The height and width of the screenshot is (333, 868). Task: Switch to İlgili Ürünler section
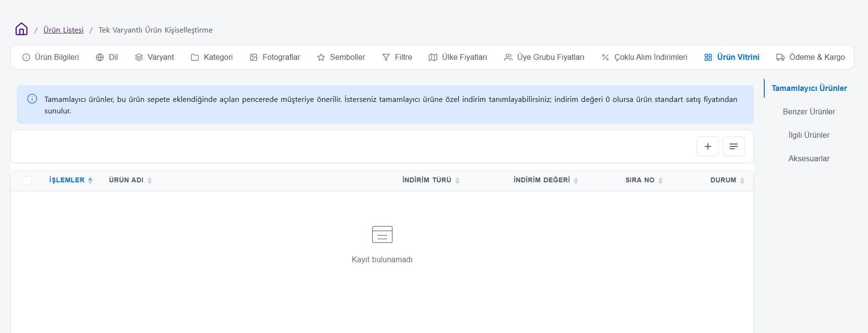tap(809, 135)
